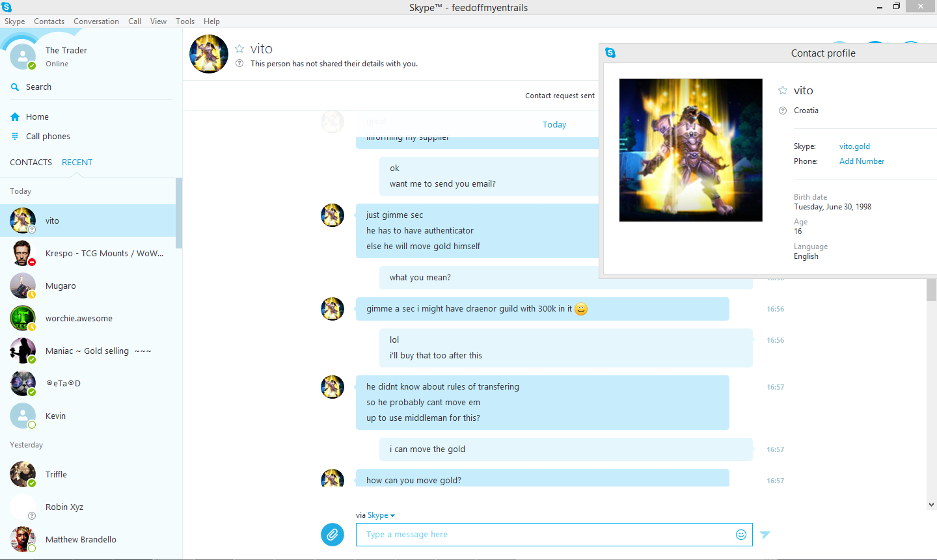The image size is (937, 560).
Task: Click the large profile picture in Contact profile
Action: tap(691, 150)
